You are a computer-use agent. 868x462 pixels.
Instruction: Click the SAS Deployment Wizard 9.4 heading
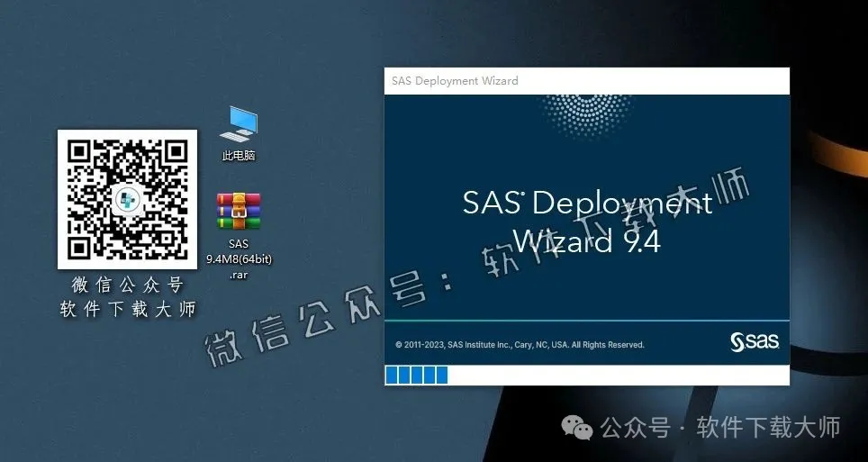(587, 222)
